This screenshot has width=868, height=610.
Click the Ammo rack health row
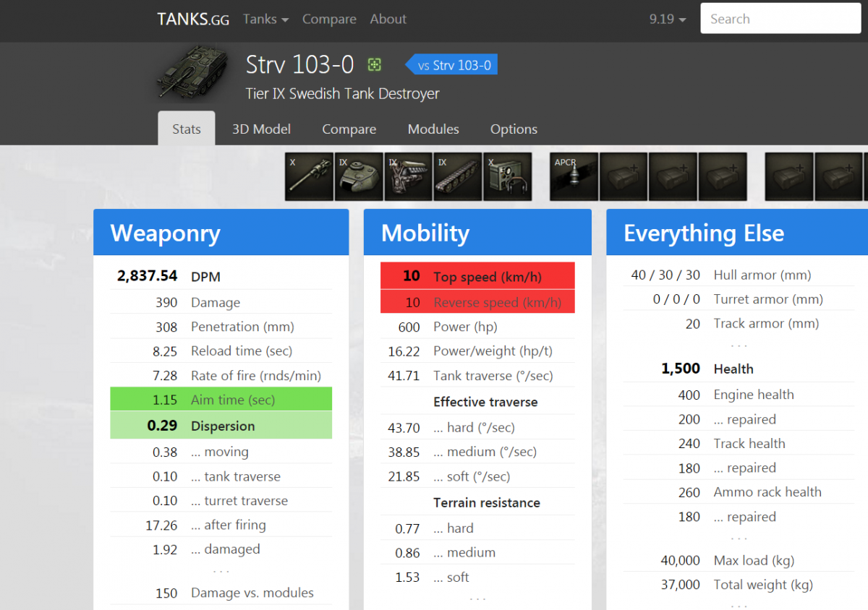tap(739, 492)
